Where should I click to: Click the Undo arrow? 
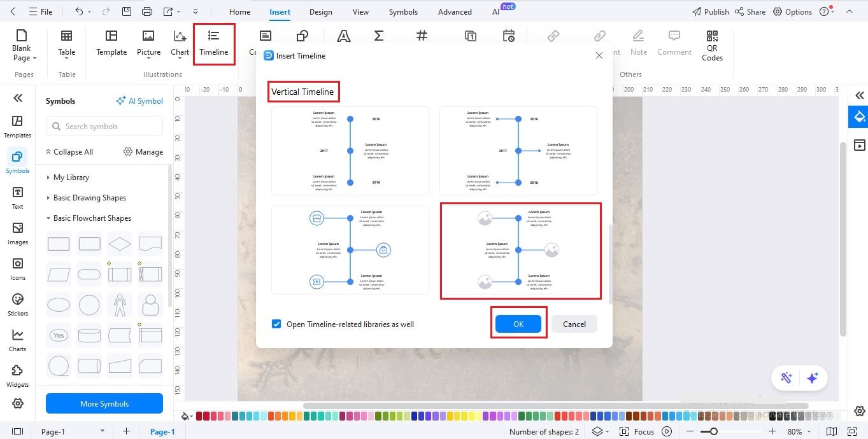click(79, 11)
